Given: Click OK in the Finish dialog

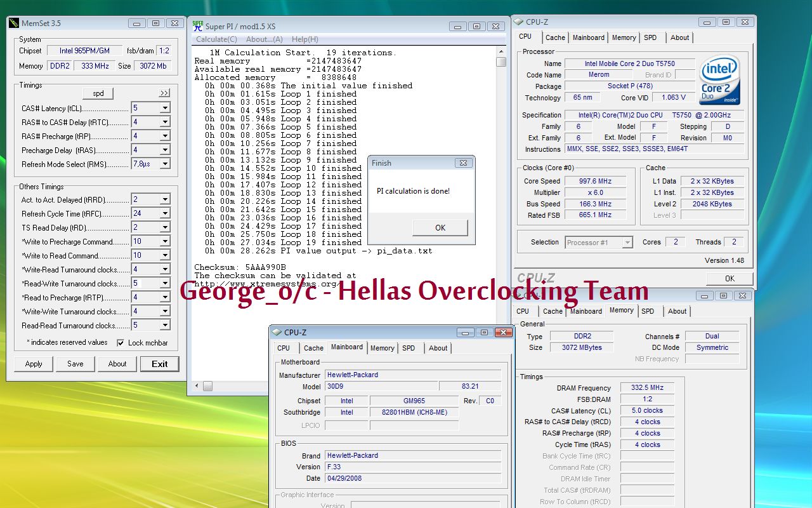Looking at the screenshot, I should [440, 228].
